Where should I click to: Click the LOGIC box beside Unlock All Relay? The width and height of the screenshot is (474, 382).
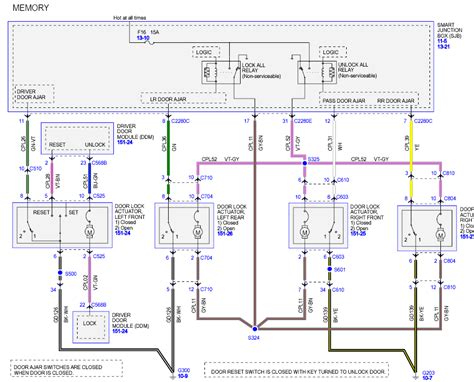coord(333,52)
